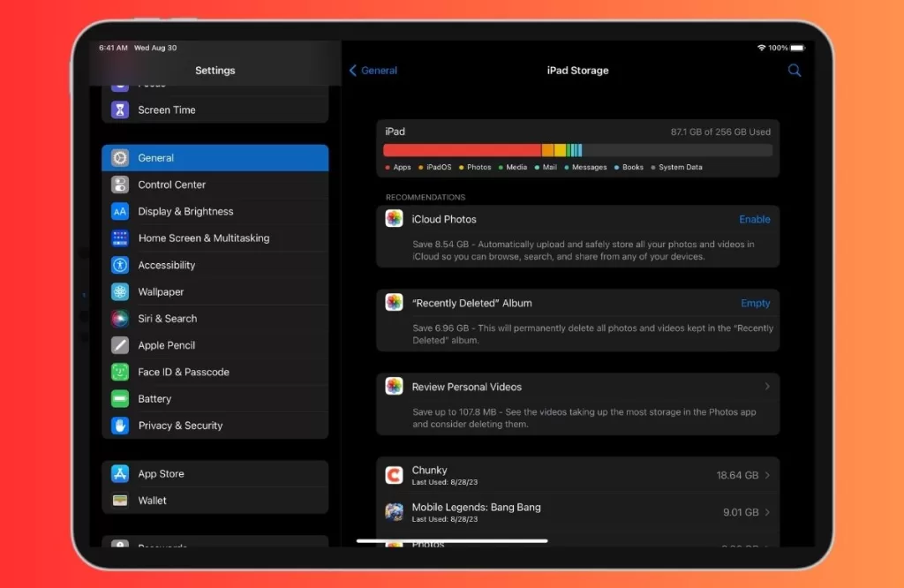Open Privacy & Security settings
The width and height of the screenshot is (904, 588).
(215, 426)
